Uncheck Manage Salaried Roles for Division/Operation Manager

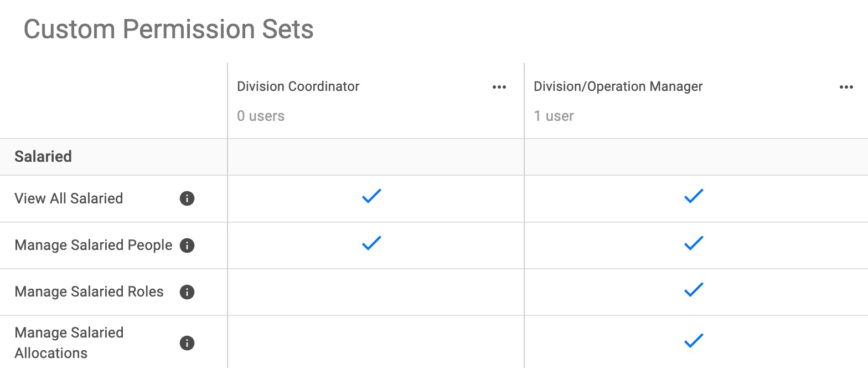click(694, 289)
